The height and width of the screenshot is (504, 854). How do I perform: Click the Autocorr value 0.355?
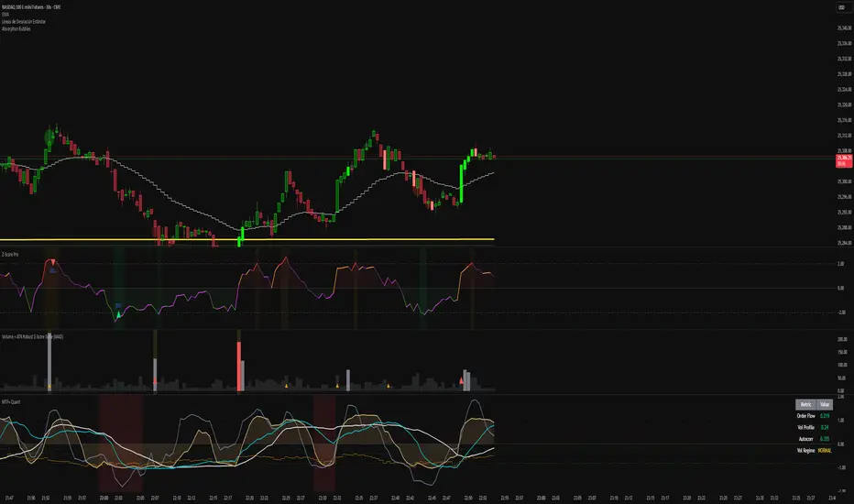(x=825, y=439)
